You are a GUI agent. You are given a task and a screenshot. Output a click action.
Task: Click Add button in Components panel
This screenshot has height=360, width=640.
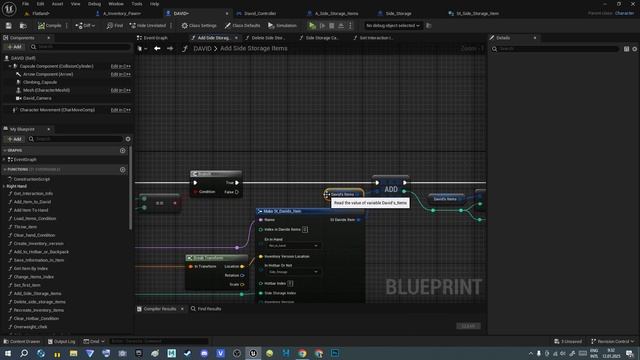click(x=14, y=47)
